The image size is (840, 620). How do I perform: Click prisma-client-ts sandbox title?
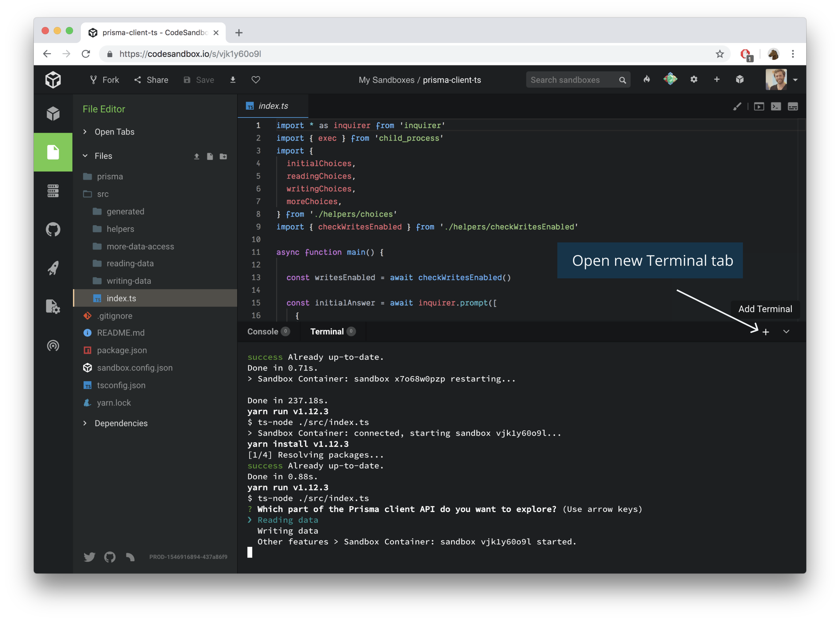[x=452, y=80]
